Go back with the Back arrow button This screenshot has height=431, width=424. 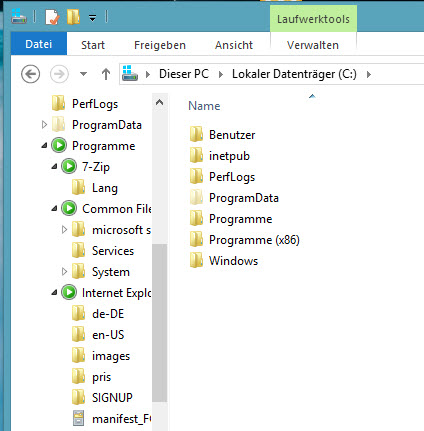tap(31, 74)
